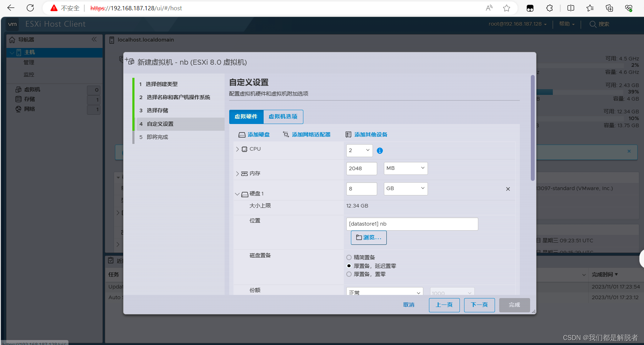Toggle the split screen browser icon
Image resolution: width=644 pixels, height=345 pixels.
571,8
